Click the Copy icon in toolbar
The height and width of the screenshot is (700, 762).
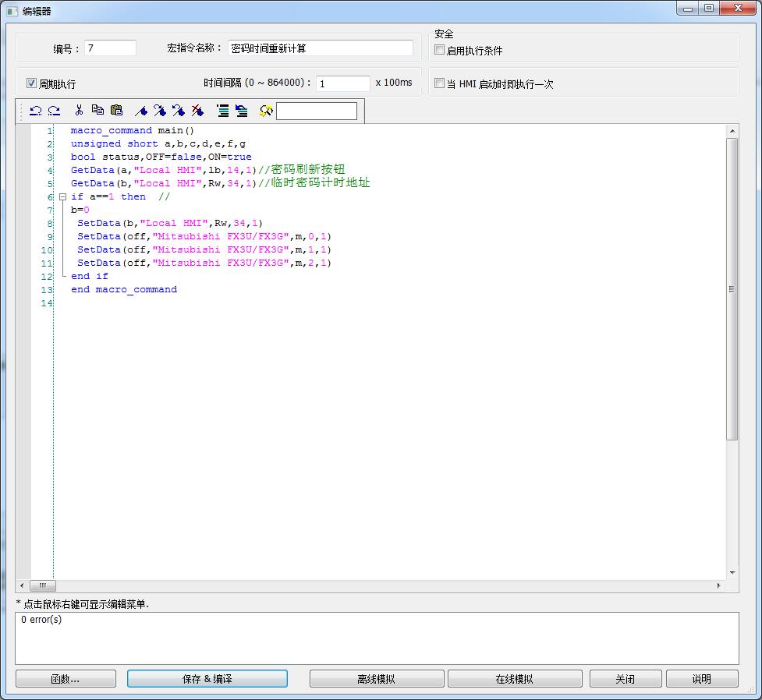(x=97, y=111)
